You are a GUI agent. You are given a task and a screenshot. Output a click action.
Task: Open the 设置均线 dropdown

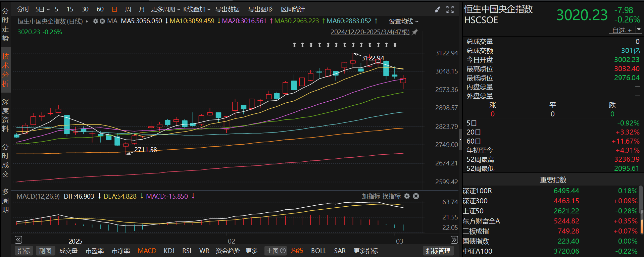pyautogui.click(x=404, y=21)
